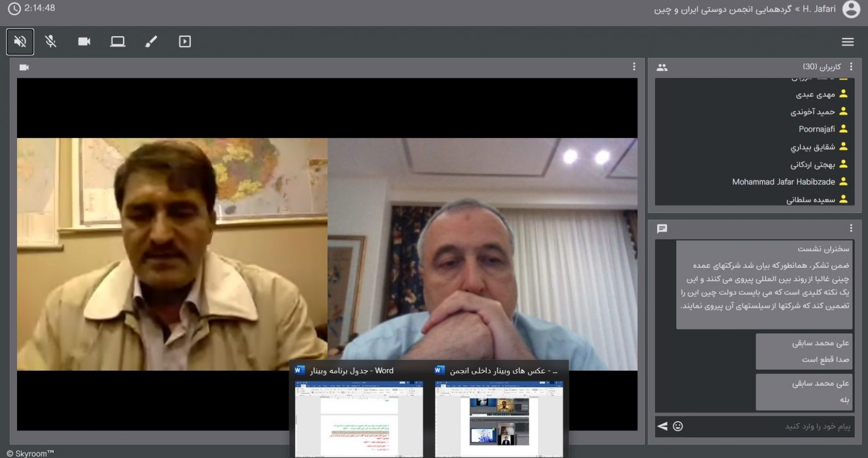Click the right speaker video feed
This screenshot has width=868, height=458.
click(x=482, y=255)
